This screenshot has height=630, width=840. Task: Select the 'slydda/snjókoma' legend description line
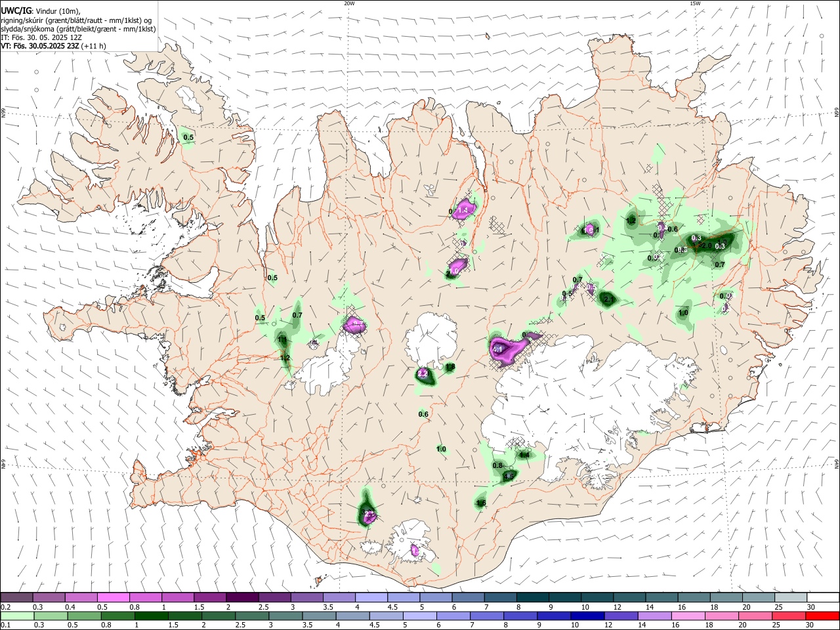pyautogui.click(x=78, y=29)
